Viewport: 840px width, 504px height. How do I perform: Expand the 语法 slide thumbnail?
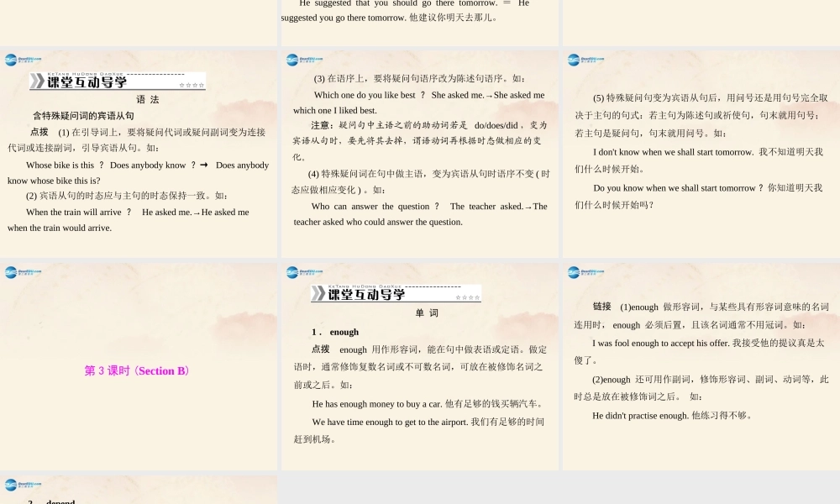pos(139,155)
